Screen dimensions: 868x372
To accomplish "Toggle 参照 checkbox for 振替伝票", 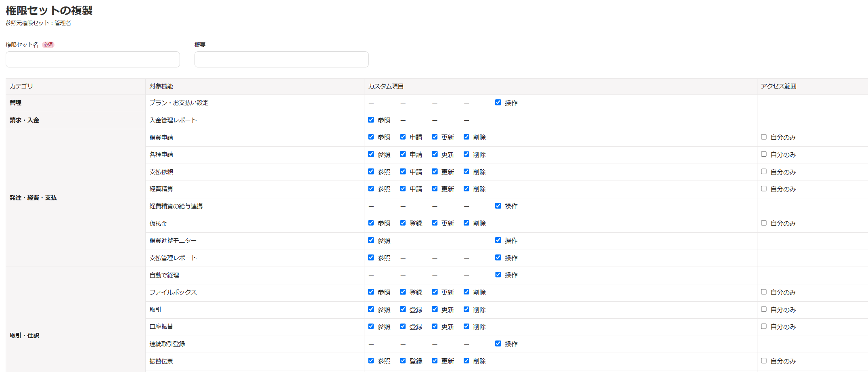I will (x=371, y=361).
